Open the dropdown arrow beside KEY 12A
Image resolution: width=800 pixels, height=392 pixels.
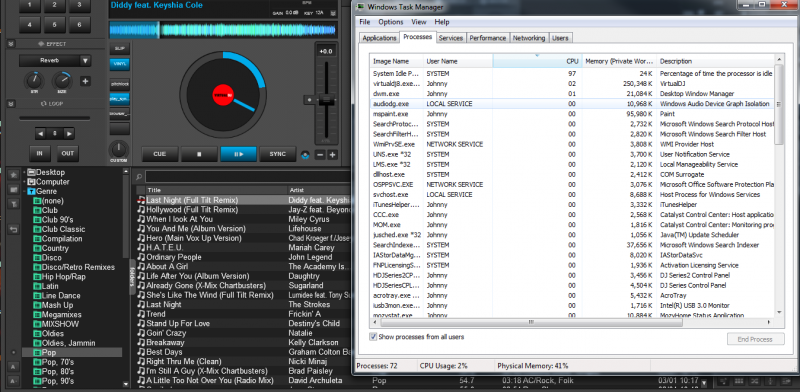coord(334,12)
